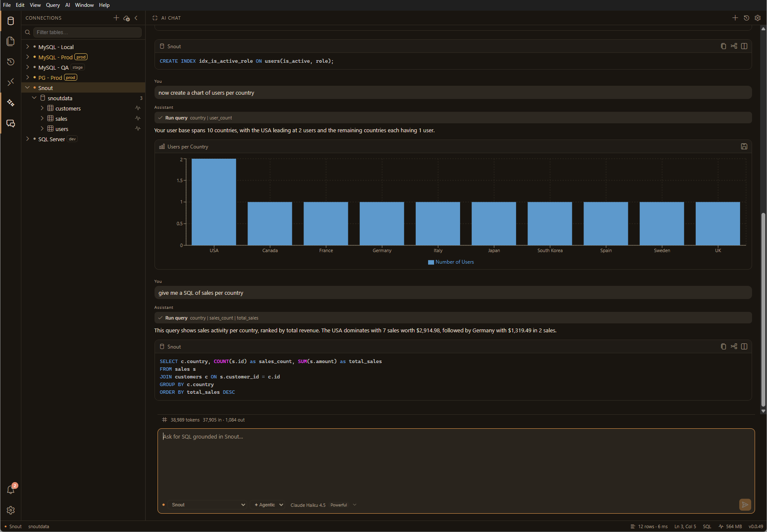
Task: Expand the sales table
Action: tap(42, 118)
